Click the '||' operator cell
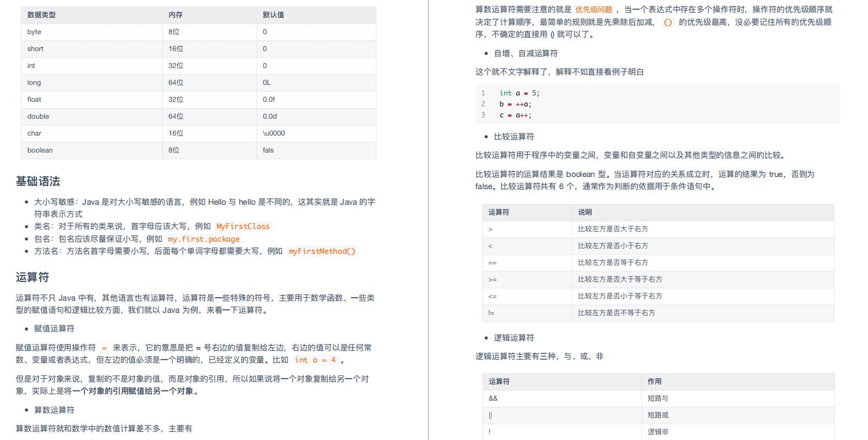The image size is (868, 440). [562, 415]
